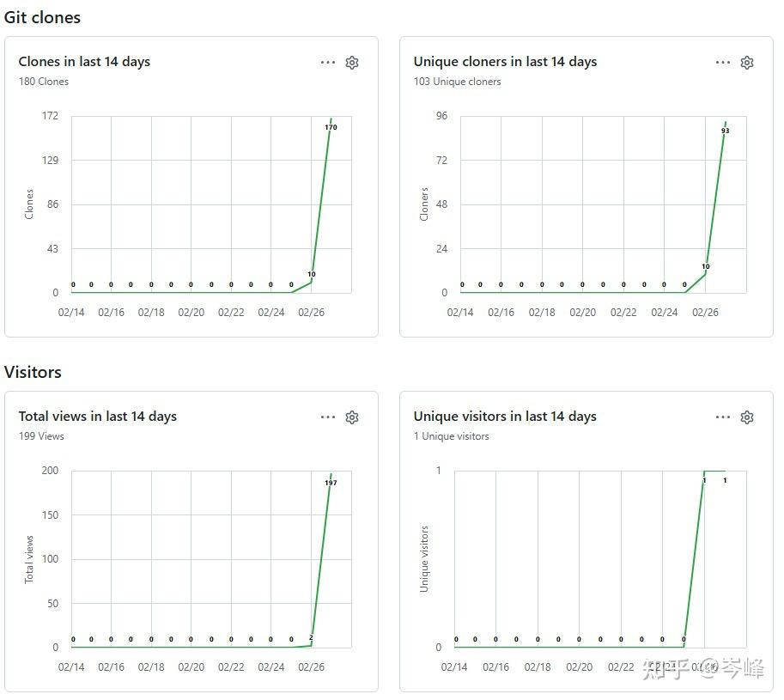Click the 197 data point on views chart
Viewport: 784px width, 700px height.
[x=331, y=483]
